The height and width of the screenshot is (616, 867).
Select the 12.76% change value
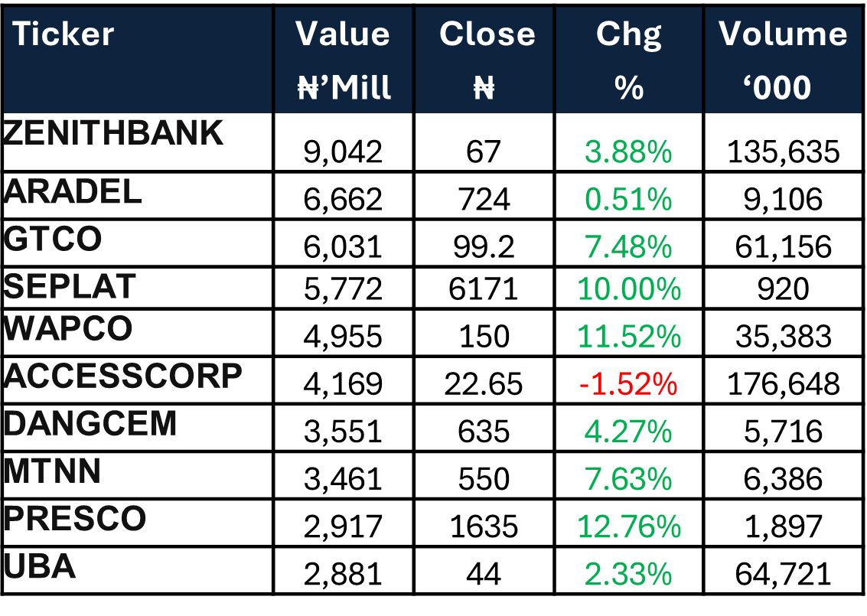pyautogui.click(x=628, y=526)
